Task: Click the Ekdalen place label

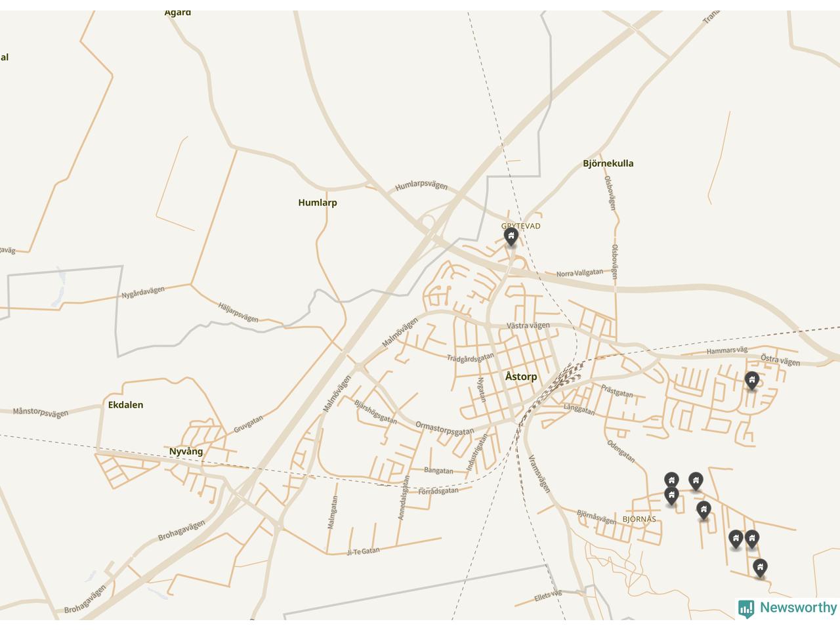Action: [x=125, y=405]
